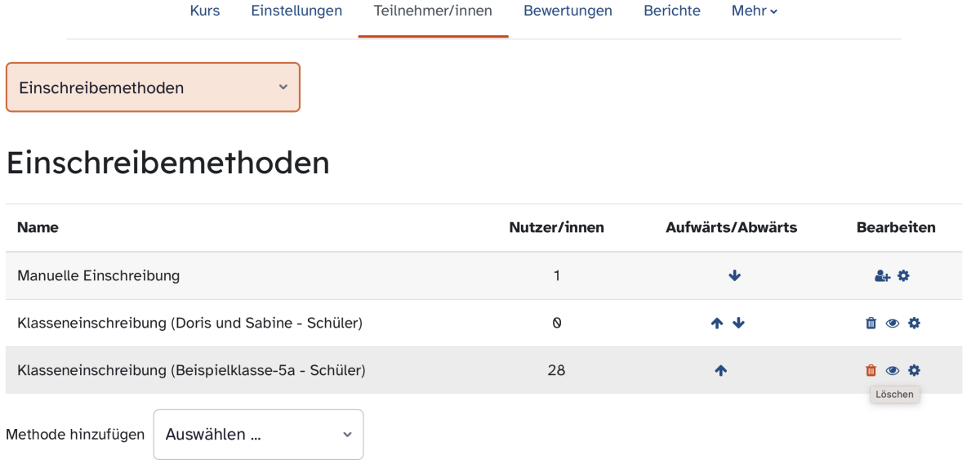The height and width of the screenshot is (469, 980).
Task: Expand the Einschreibemethoden dropdown selector
Action: tap(153, 87)
